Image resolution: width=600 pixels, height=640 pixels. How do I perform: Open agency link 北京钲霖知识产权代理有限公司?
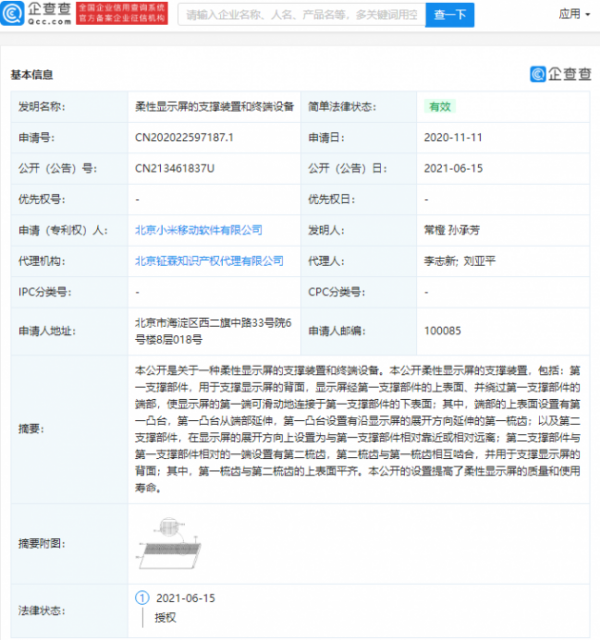click(209, 261)
